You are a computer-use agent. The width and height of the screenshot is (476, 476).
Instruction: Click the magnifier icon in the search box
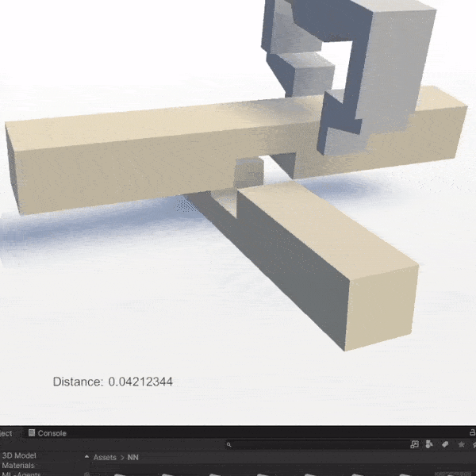pos(229,446)
